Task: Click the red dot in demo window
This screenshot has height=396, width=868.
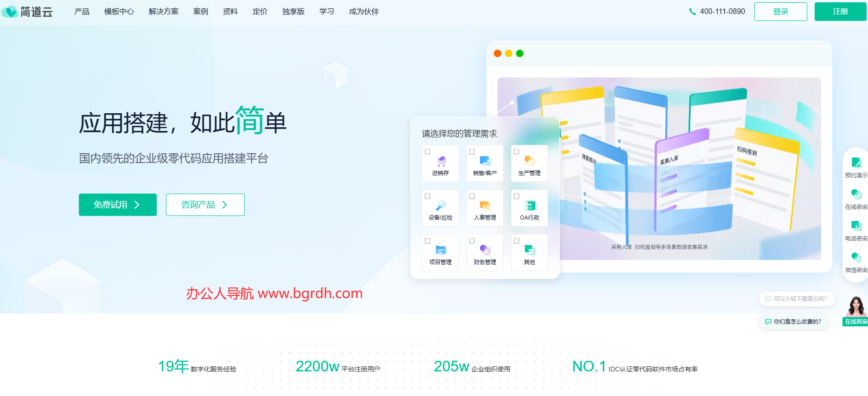Action: pyautogui.click(x=498, y=53)
